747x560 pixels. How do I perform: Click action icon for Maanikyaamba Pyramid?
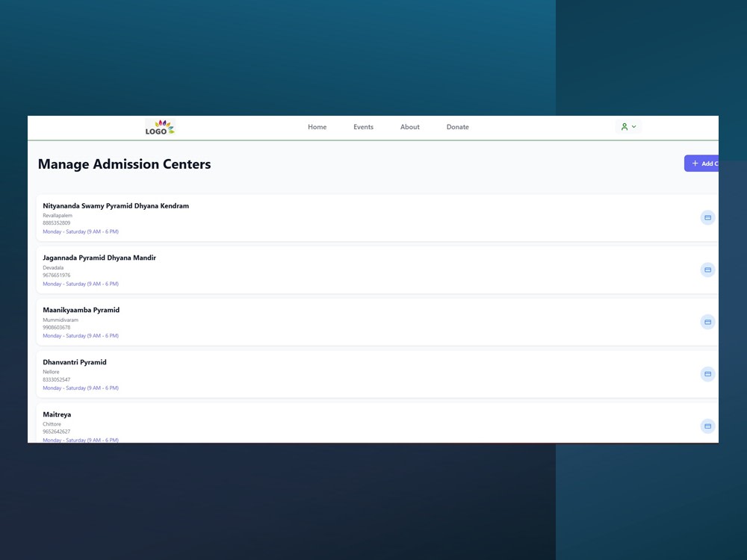point(707,322)
